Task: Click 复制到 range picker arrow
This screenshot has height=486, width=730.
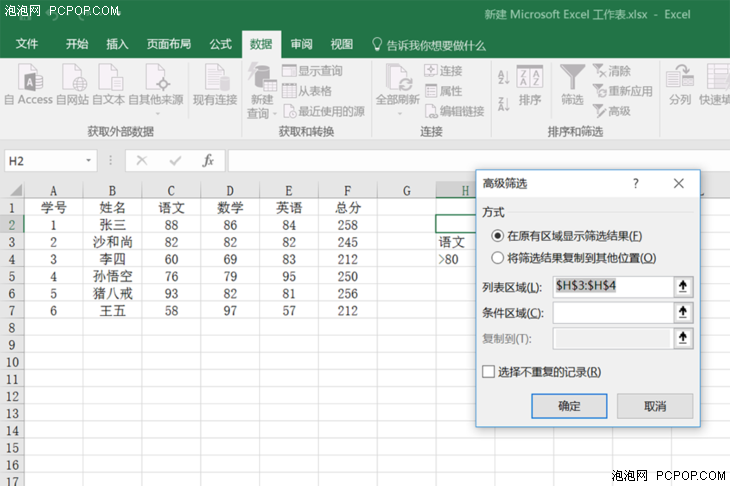Action: pos(683,338)
